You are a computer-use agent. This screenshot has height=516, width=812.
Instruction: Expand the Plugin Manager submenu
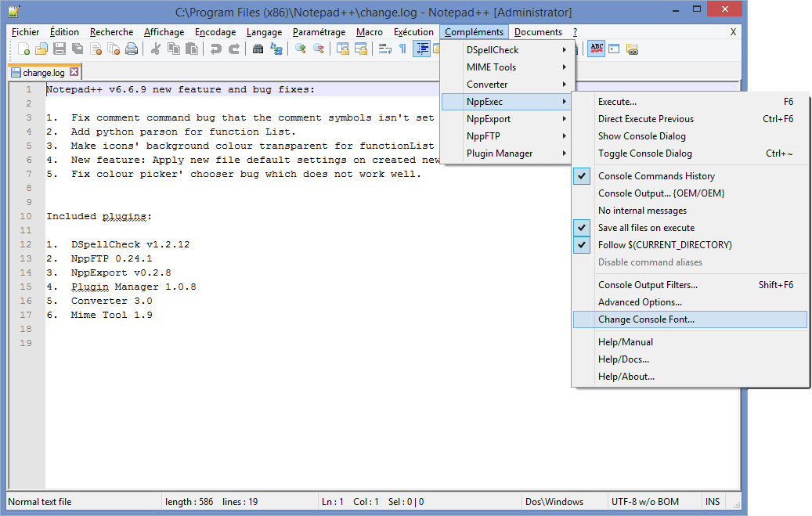click(505, 153)
